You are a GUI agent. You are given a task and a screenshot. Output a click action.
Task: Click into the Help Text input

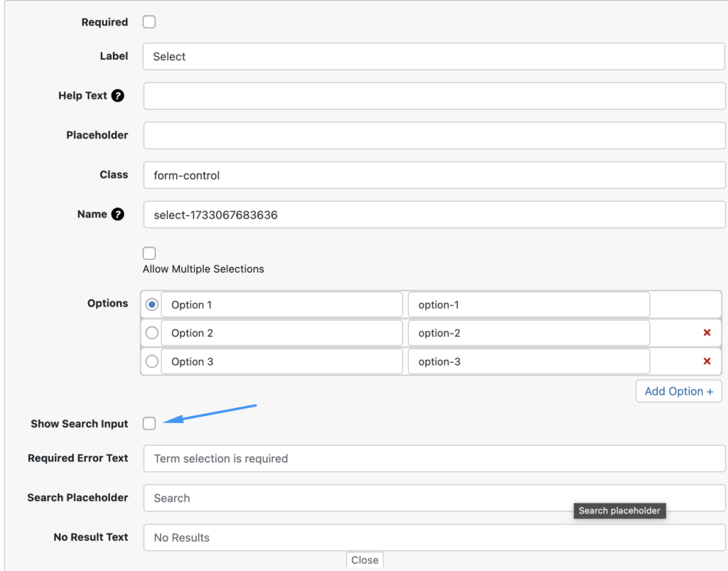point(434,96)
